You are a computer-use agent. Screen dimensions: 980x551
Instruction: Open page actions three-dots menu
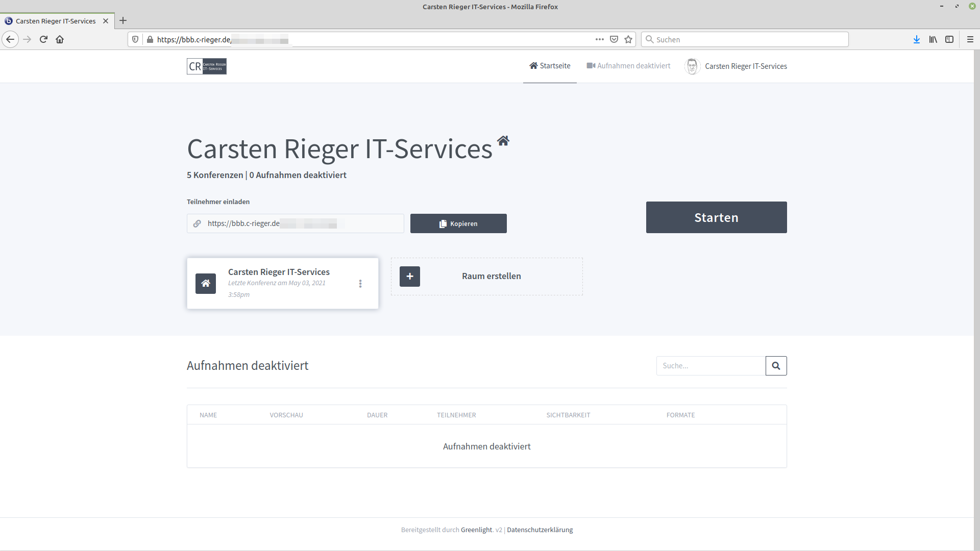[600, 39]
